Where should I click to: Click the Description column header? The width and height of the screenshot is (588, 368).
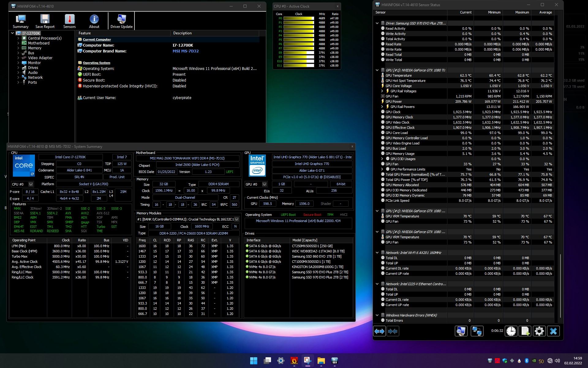click(x=214, y=33)
